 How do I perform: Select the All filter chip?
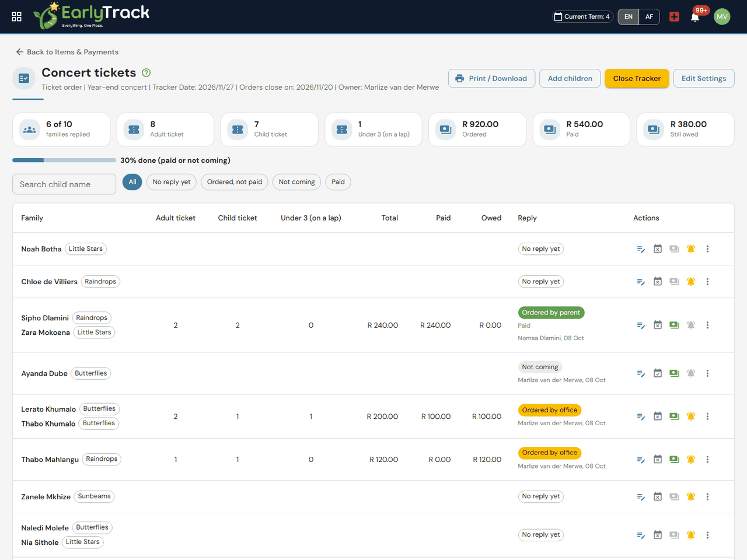[x=132, y=182]
